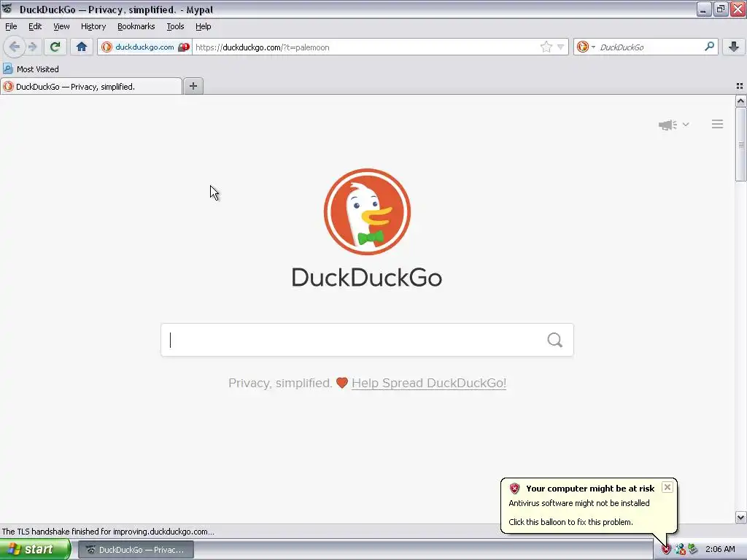Open the Downloads arrow button
The height and width of the screenshot is (560, 747).
click(734, 46)
